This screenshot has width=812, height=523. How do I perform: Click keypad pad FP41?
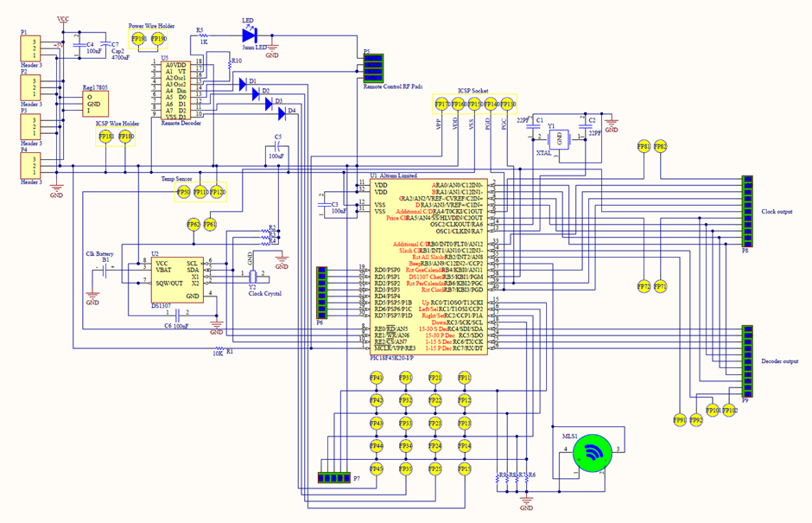coord(377,378)
